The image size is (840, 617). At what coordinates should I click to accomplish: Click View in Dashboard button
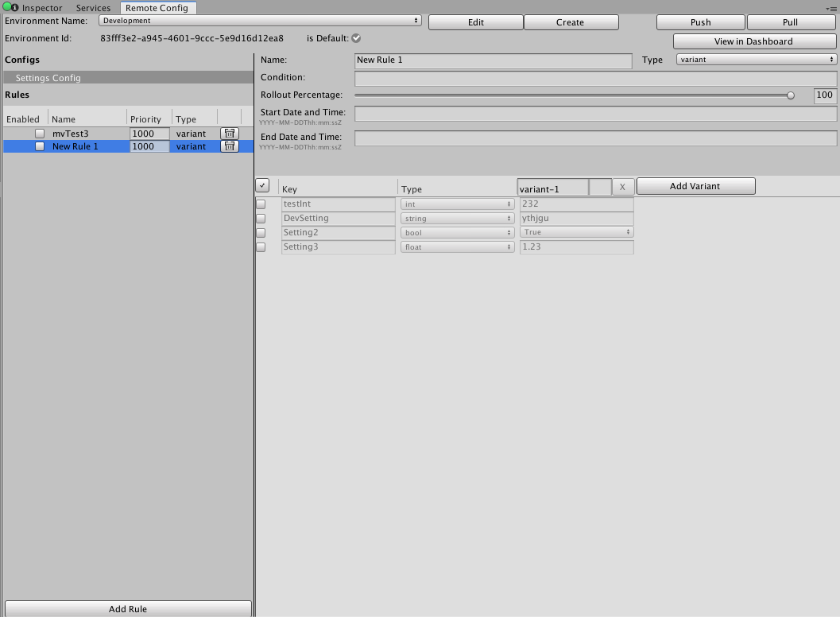tap(753, 41)
